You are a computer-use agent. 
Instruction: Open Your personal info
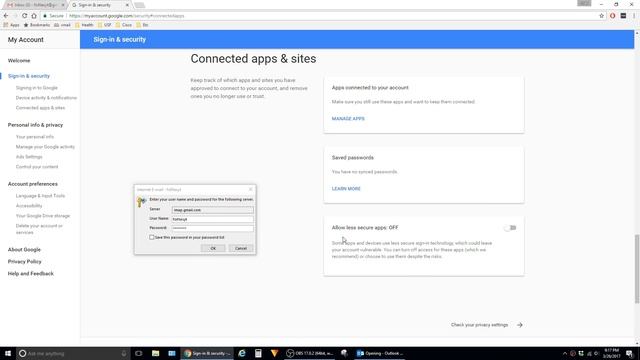(35, 137)
